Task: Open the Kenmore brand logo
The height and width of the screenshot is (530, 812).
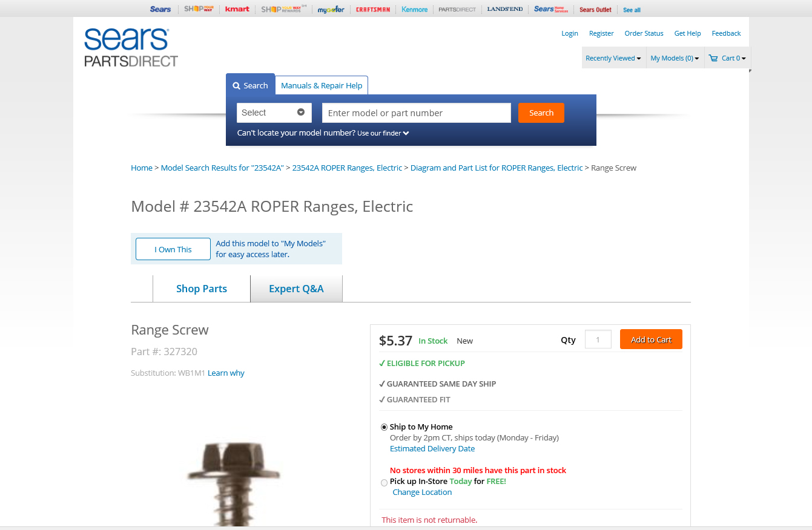Action: tap(415, 9)
